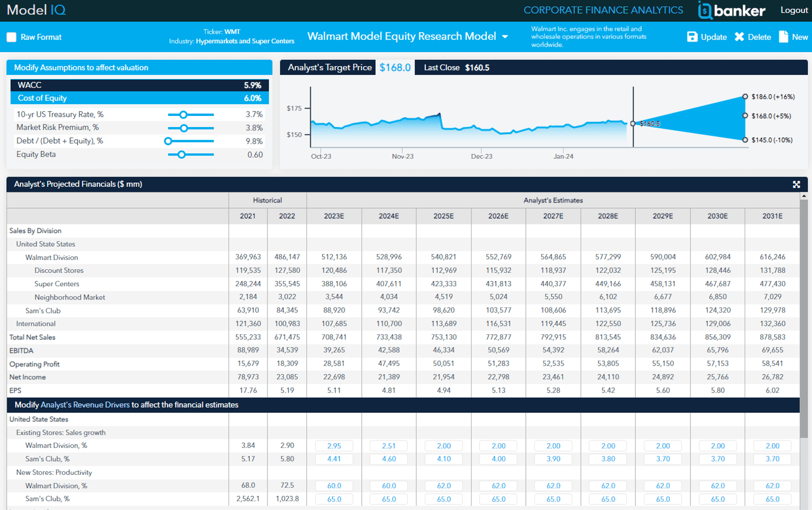
Task: Select the Neighborhood Market row label
Action: 70,297
